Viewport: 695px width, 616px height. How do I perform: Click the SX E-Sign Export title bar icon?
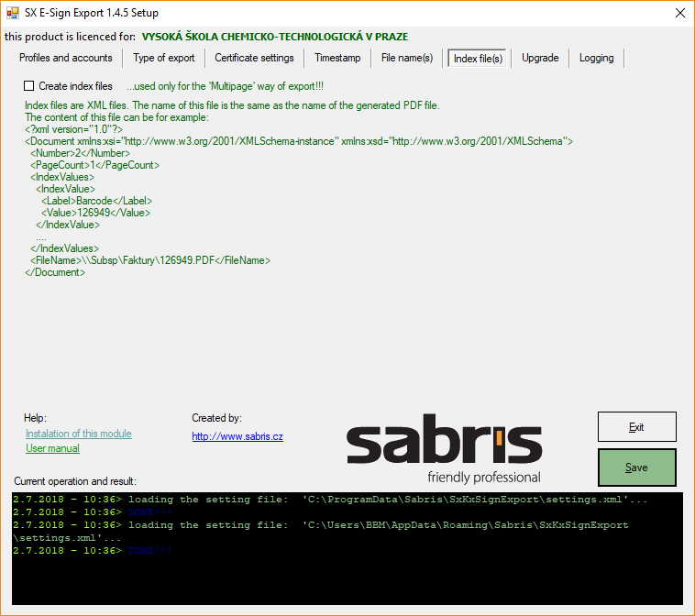coord(13,13)
